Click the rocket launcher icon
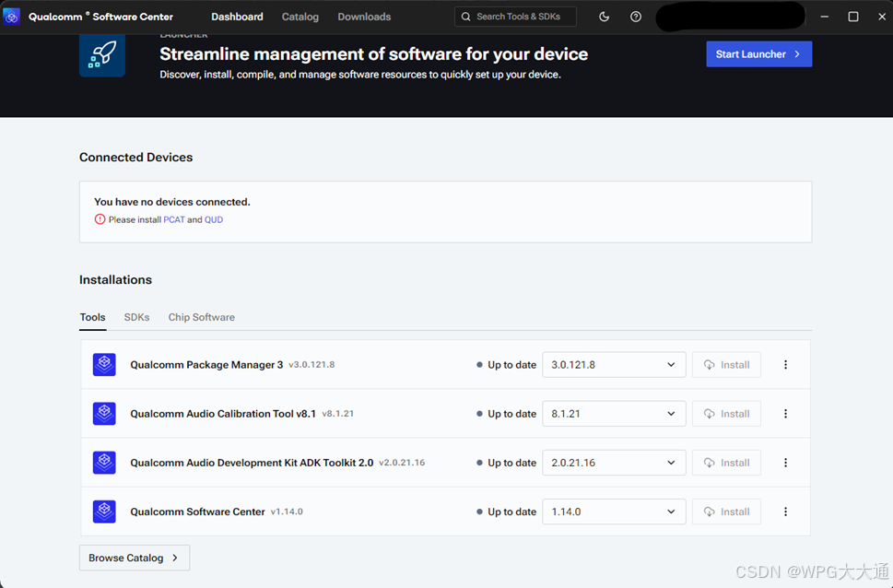Image resolution: width=893 pixels, height=588 pixels. 102,54
